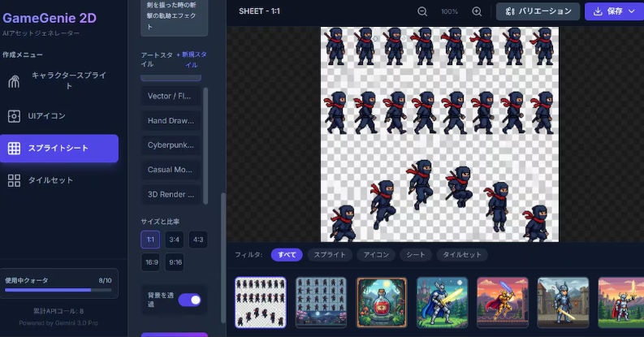Choose the Hand Draw... art style
Screen dimensions: 644x337
point(171,121)
